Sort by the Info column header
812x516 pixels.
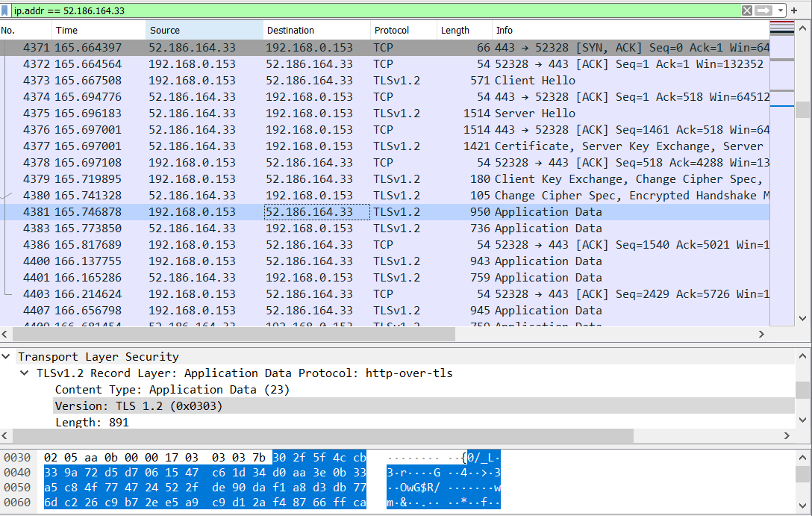(631, 30)
